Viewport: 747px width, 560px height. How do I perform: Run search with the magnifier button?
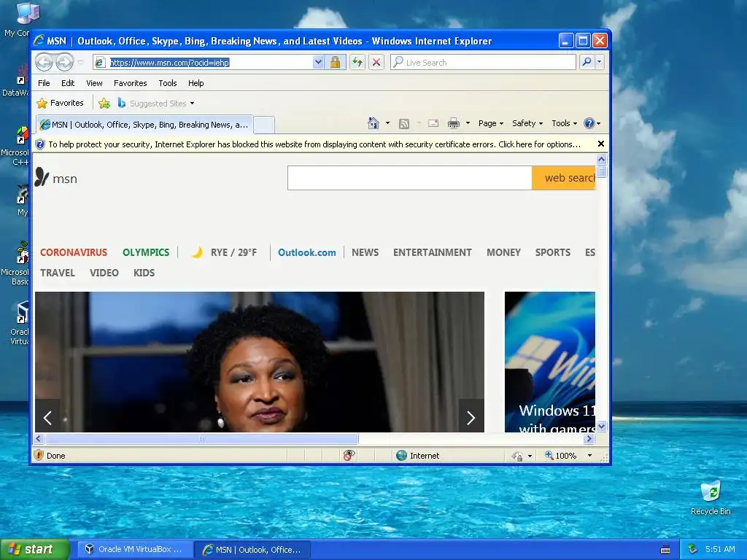pos(587,63)
